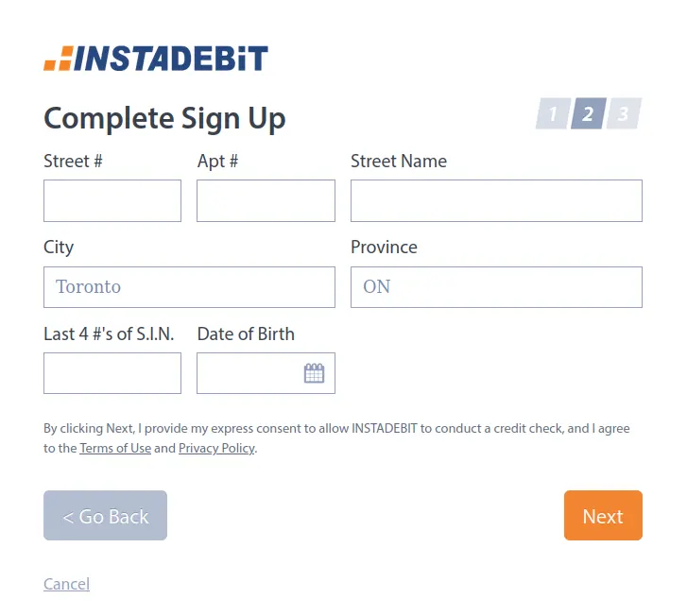Open the Date of Birth calendar picker icon

tap(314, 373)
